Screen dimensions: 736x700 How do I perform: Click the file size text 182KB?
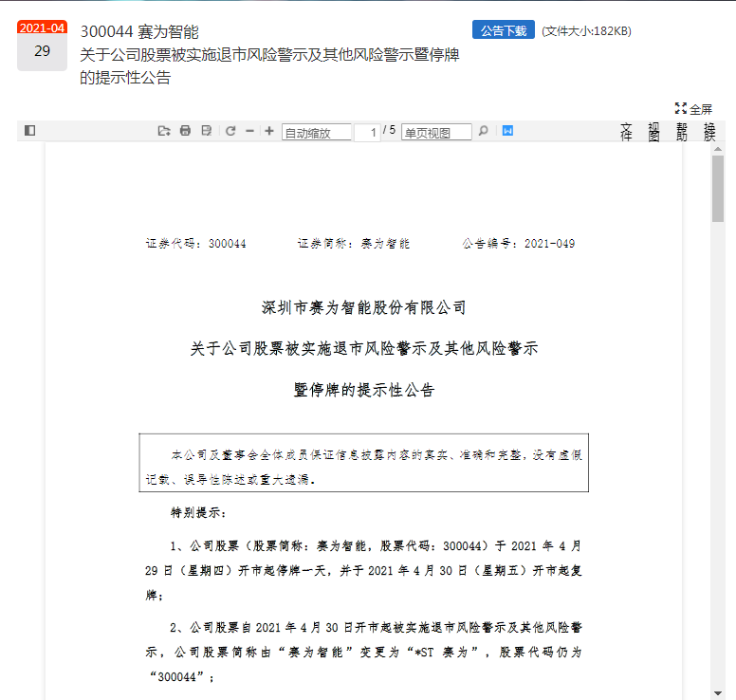point(586,31)
